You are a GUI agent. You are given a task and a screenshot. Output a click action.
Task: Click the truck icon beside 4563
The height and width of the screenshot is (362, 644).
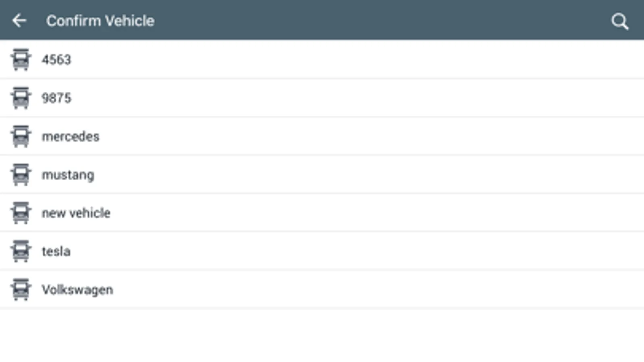21,60
